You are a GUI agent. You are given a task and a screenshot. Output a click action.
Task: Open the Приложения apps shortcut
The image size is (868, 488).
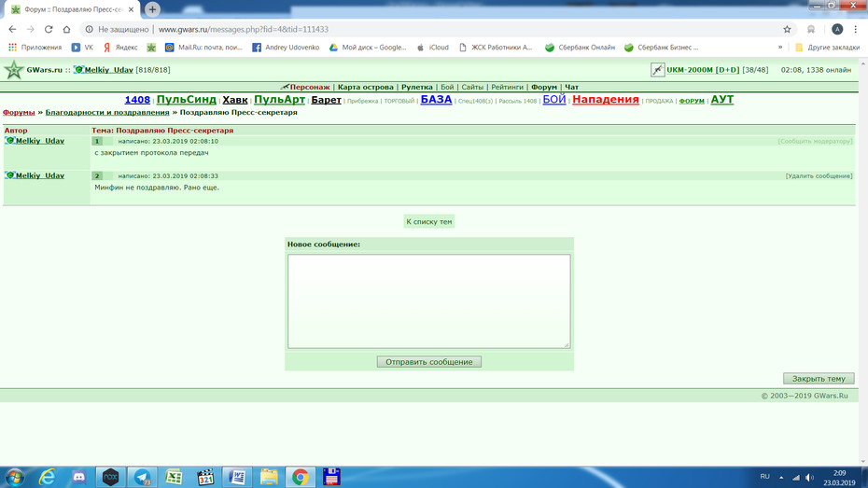[35, 48]
